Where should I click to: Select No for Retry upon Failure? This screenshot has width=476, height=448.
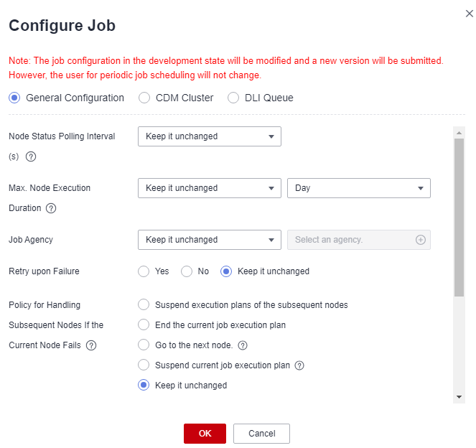pos(187,271)
